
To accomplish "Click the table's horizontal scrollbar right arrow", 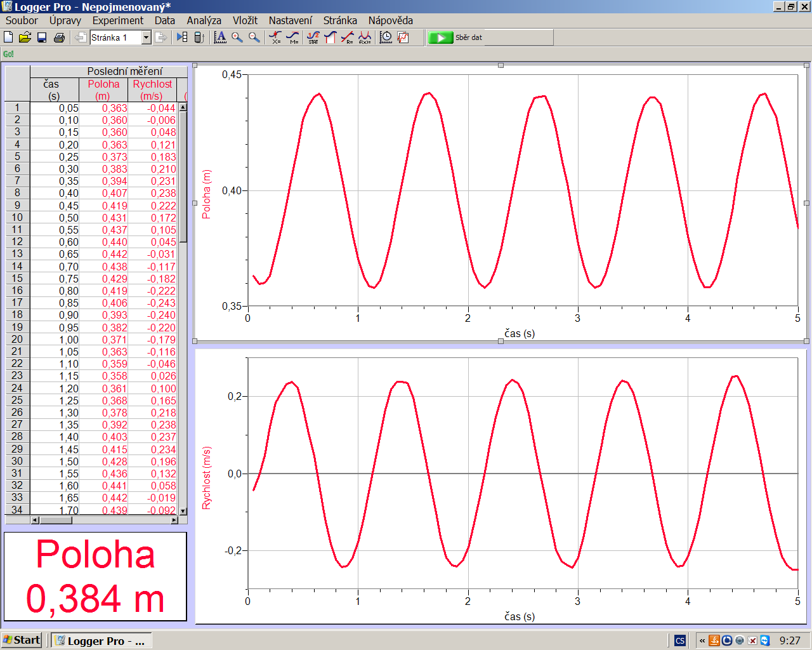I will 174,520.
